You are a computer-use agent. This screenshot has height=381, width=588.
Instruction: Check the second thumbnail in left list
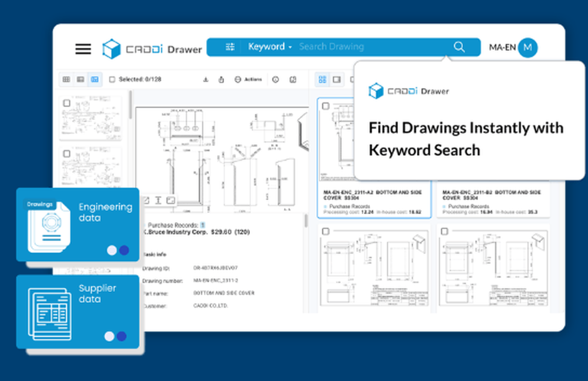[67, 153]
